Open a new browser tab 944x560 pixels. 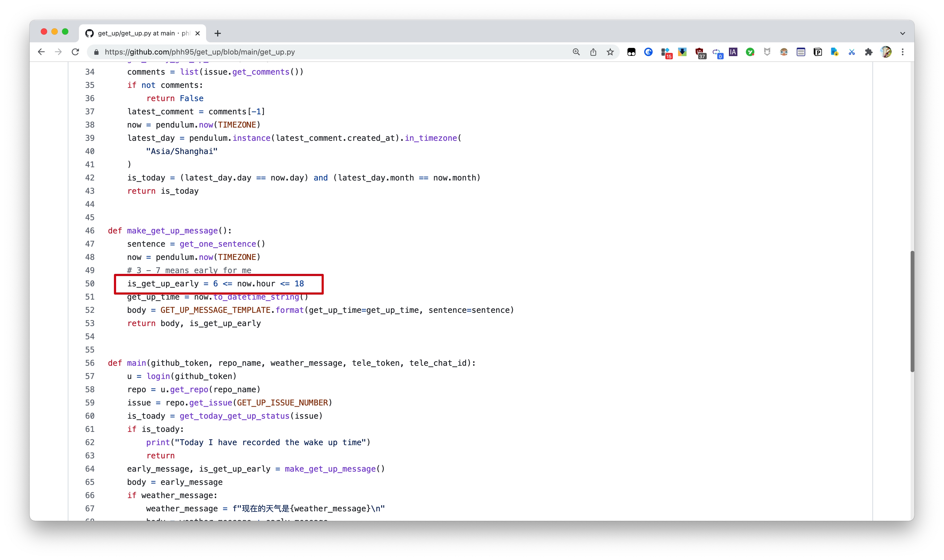point(217,33)
